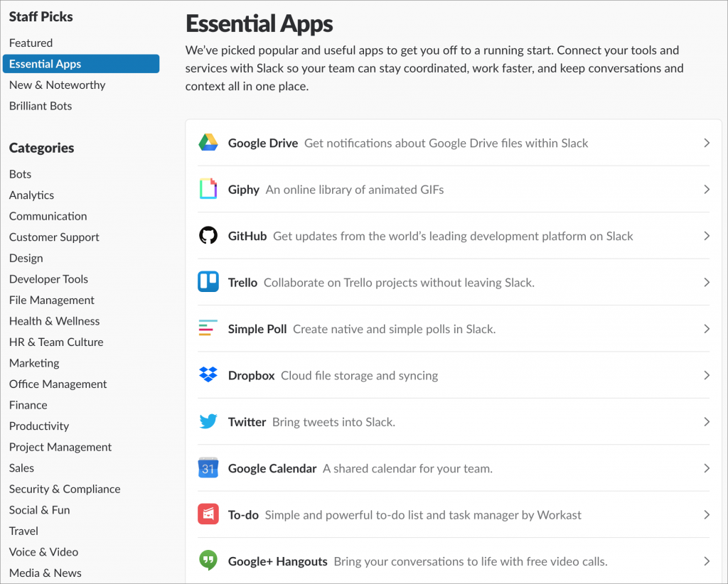This screenshot has height=584, width=728.
Task: Expand the Google+ Hangouts row chevron
Action: click(707, 561)
